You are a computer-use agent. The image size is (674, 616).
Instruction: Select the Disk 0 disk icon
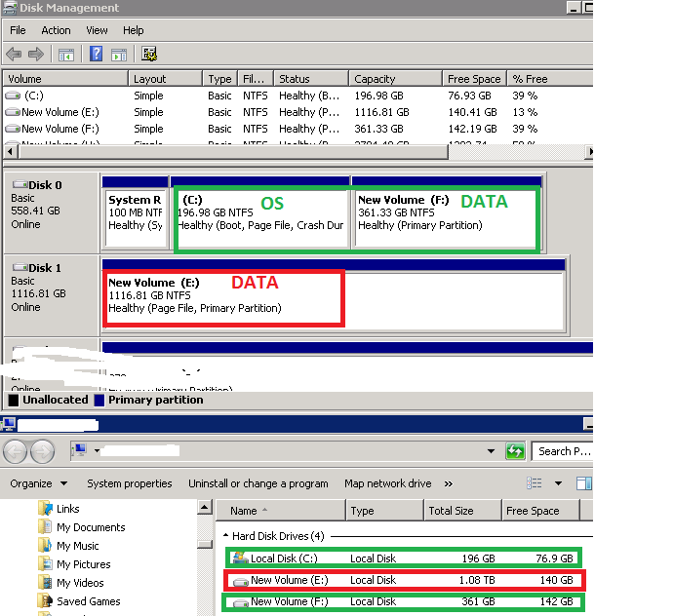coord(20,185)
